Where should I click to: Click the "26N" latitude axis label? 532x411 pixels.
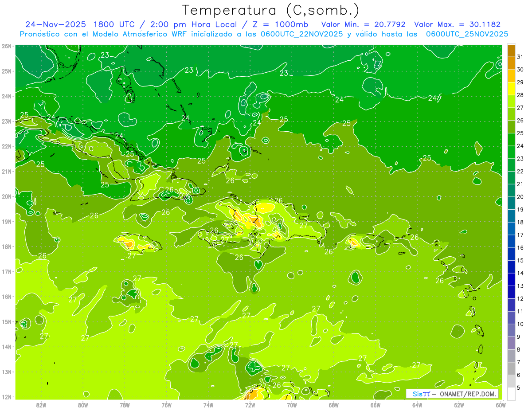click(6, 46)
